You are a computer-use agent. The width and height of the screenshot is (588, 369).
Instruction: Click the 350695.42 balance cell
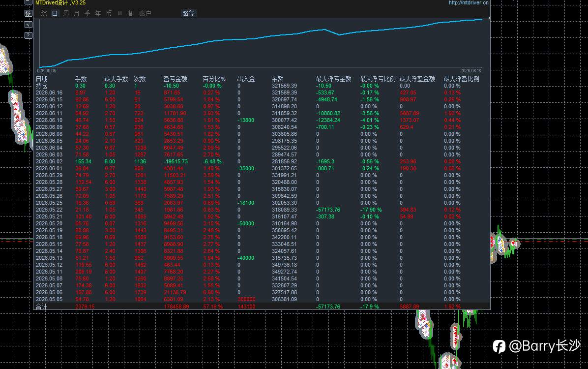click(x=284, y=230)
